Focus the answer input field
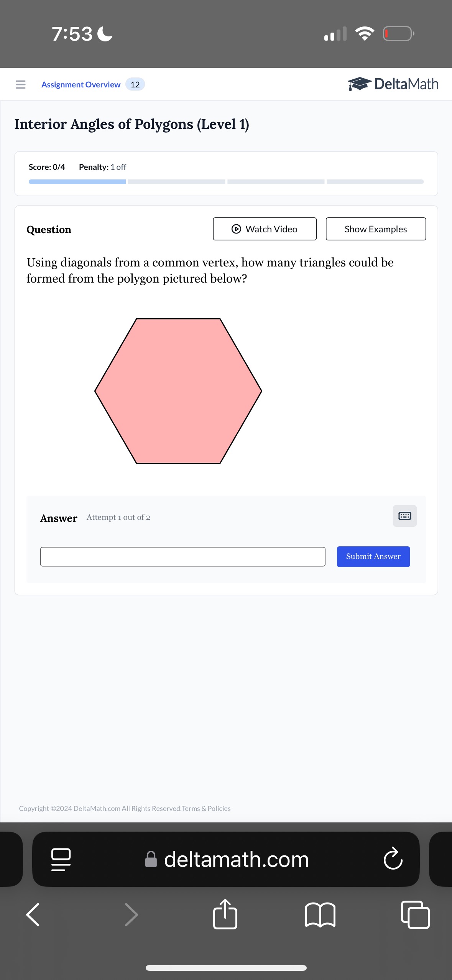 (183, 556)
